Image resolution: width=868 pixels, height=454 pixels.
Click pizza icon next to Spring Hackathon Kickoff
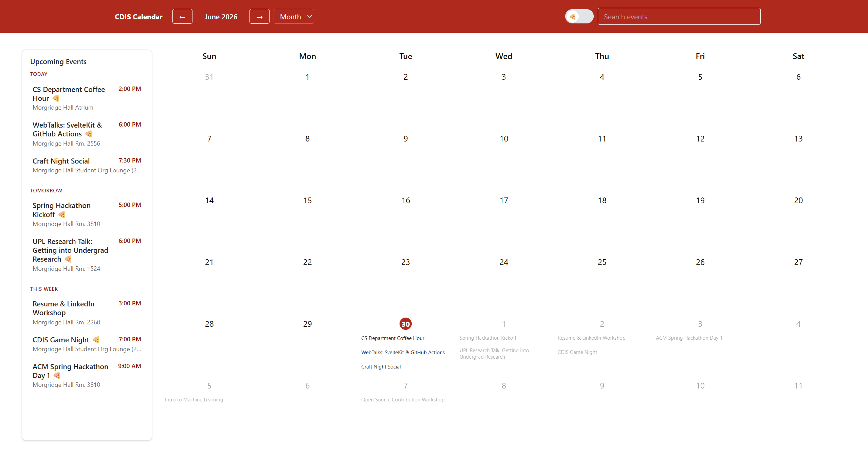click(x=62, y=215)
